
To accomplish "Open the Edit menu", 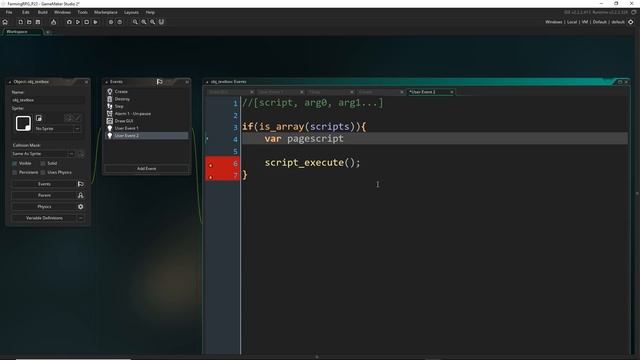I will pos(26,12).
